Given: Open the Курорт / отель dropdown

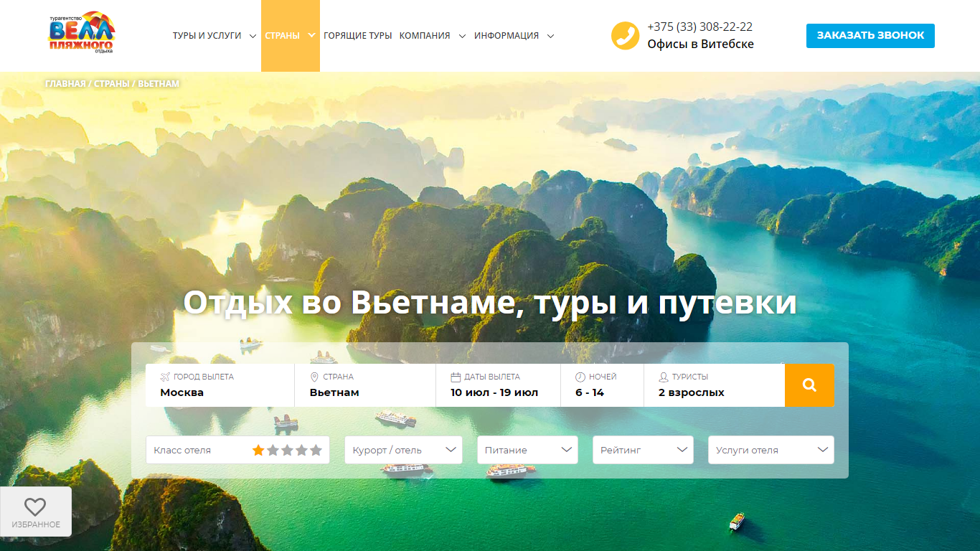Looking at the screenshot, I should [403, 450].
